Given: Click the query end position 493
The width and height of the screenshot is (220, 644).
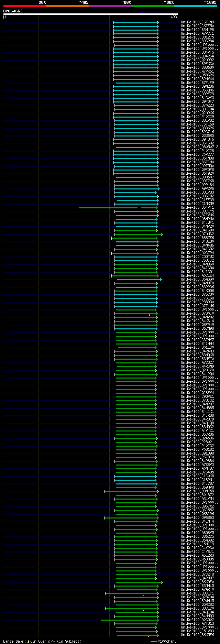Looking at the screenshot, I should pyautogui.click(x=174, y=17).
